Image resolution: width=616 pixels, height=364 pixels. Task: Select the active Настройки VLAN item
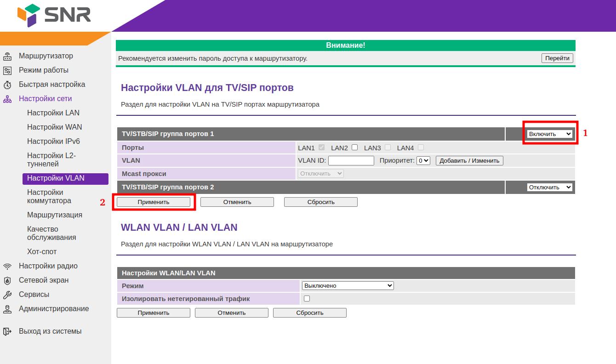[x=65, y=178]
